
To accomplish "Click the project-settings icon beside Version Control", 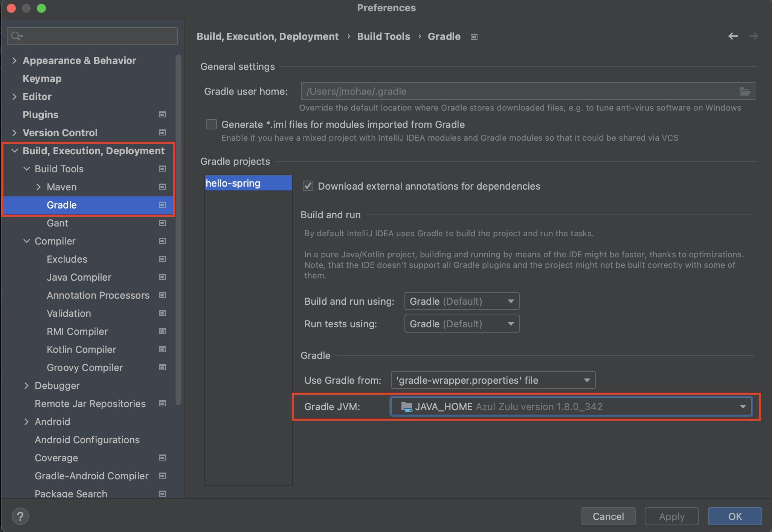I will (x=162, y=132).
